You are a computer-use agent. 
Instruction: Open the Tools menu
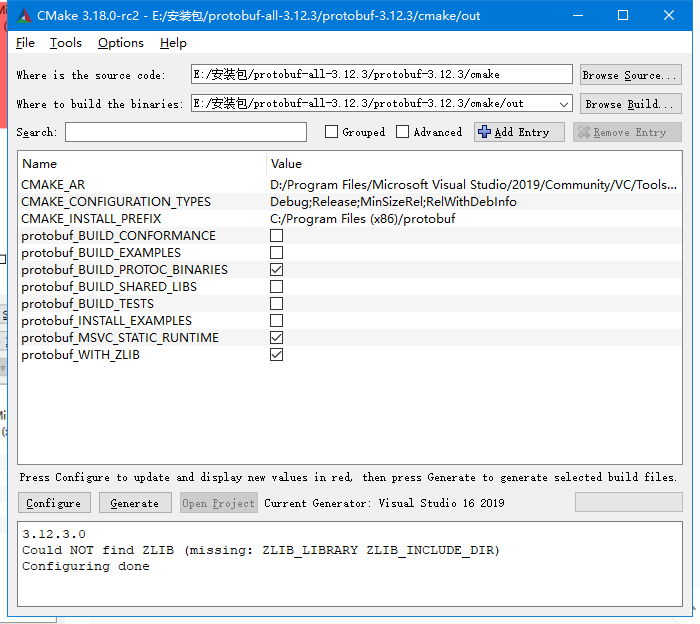point(66,43)
